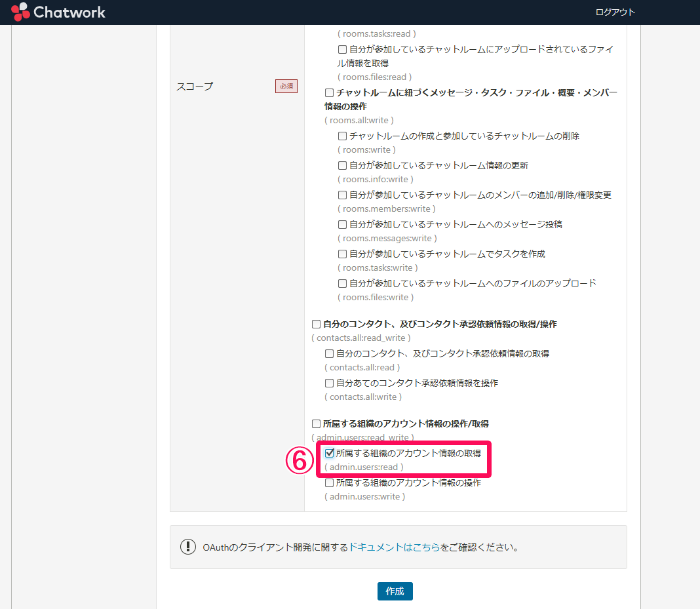Image resolution: width=700 pixels, height=609 pixels.
Task: Click the スコープ label
Action: coord(195,87)
